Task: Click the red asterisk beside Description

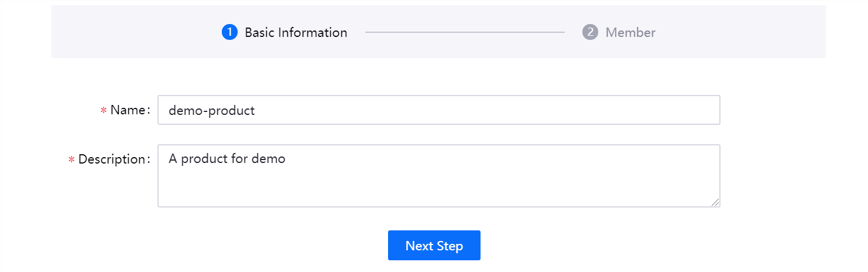Action: tap(71, 159)
